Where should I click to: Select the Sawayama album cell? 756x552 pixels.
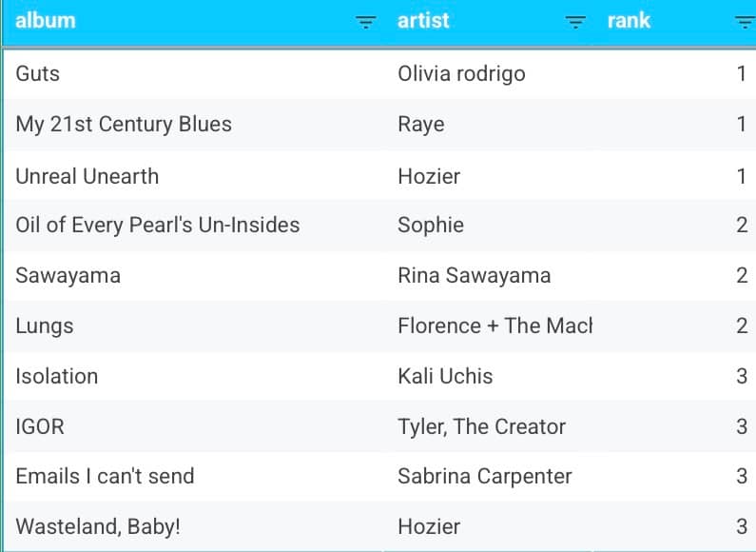[x=195, y=275]
